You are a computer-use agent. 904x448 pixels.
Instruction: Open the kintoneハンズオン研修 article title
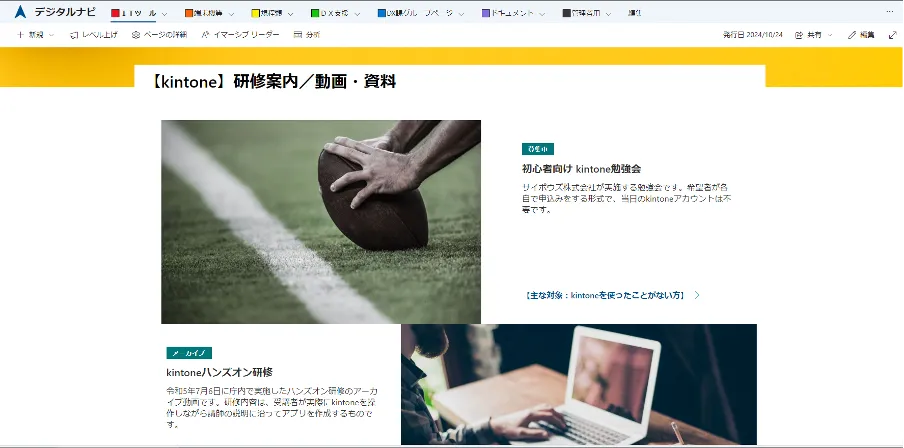coord(219,371)
